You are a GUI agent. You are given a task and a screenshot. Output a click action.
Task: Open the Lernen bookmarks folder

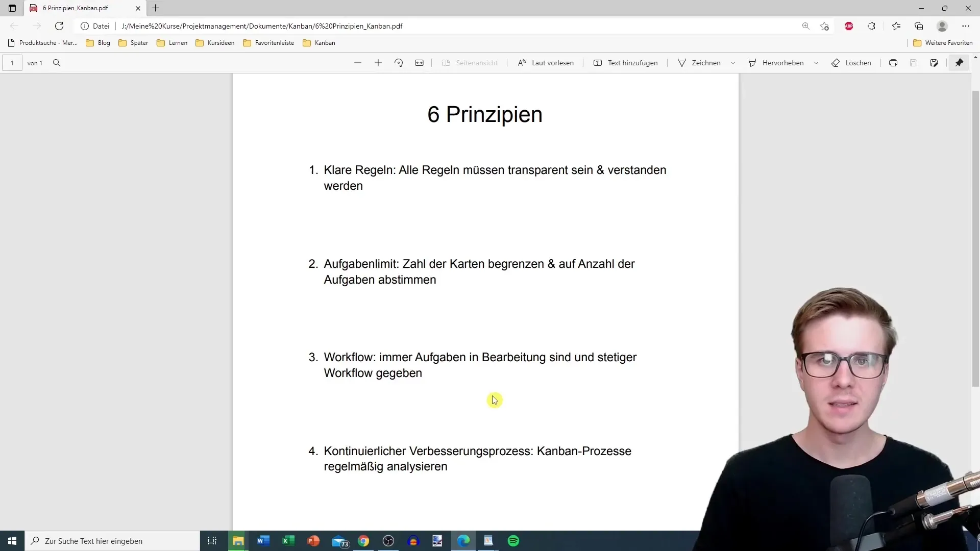coord(172,43)
